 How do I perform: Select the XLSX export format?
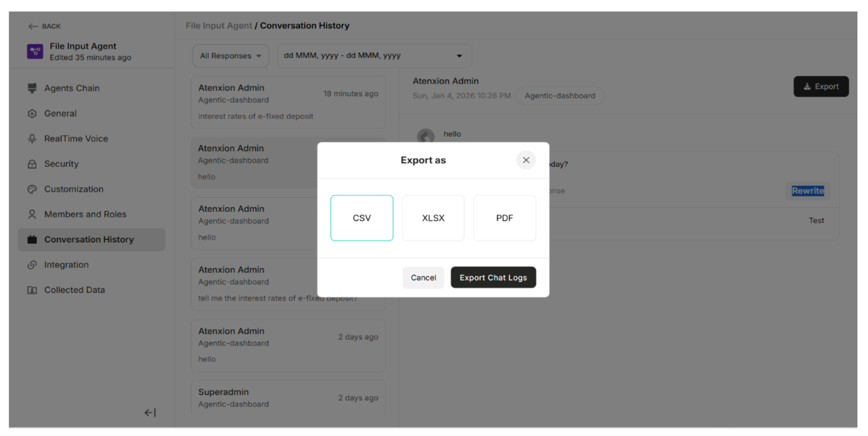(433, 218)
